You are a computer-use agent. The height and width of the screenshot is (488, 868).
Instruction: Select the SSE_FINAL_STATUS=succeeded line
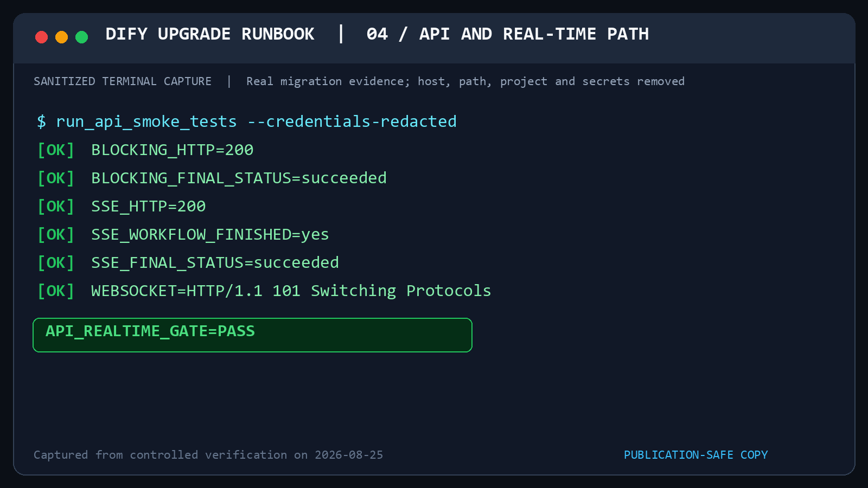click(188, 262)
